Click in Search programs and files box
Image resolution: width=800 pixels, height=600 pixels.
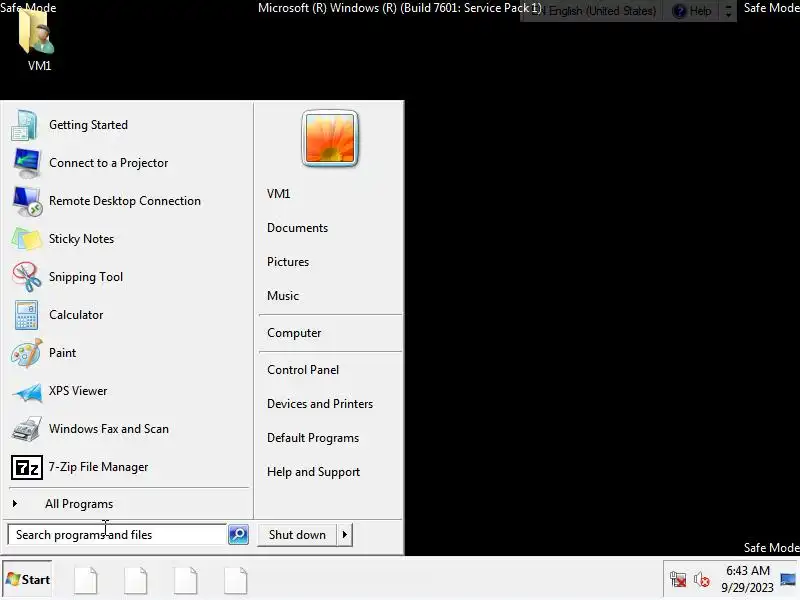coord(117,535)
